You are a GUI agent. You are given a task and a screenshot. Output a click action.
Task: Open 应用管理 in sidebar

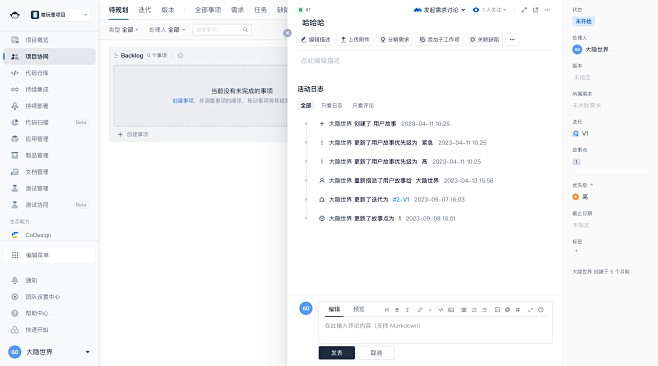(x=50, y=139)
